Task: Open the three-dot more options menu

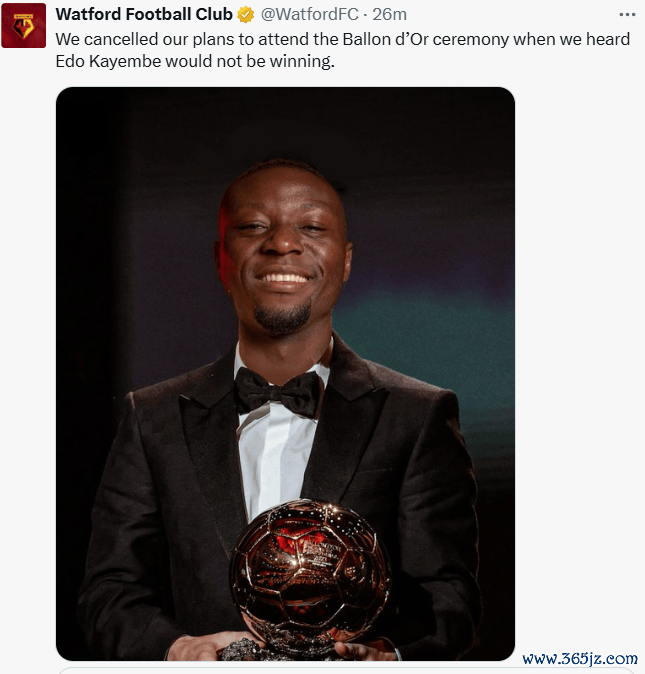Action: coord(627,15)
